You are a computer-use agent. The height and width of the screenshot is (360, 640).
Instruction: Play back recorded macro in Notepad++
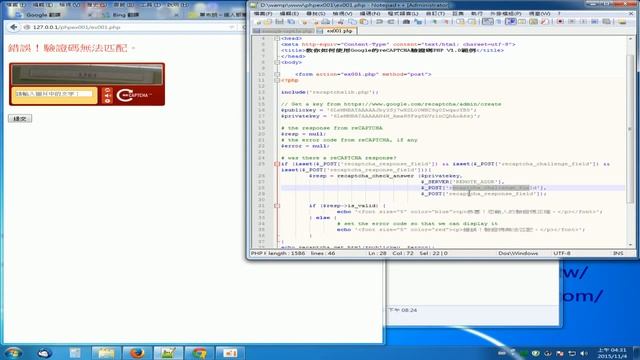click(x=583, y=21)
